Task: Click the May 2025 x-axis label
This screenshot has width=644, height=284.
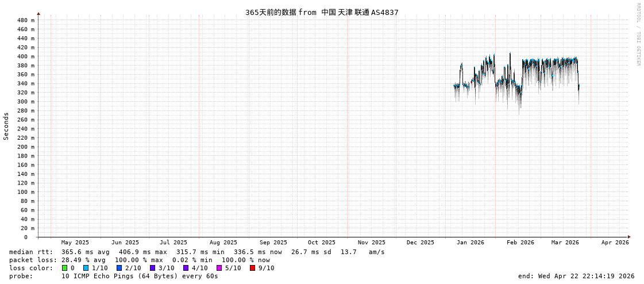Action: 75,243
